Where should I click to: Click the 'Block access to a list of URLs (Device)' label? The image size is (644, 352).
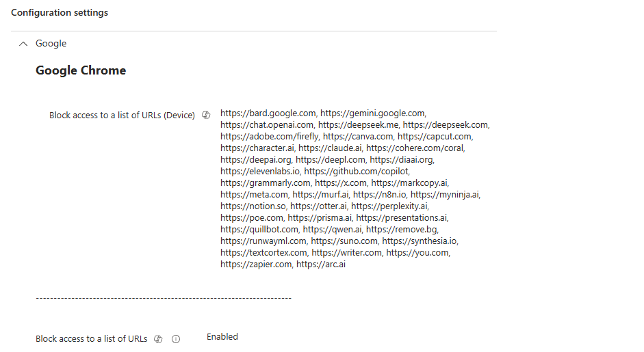click(122, 116)
